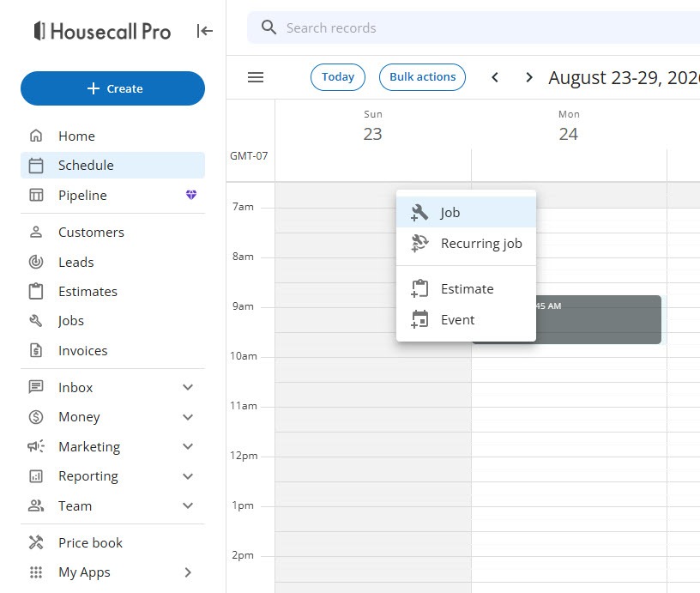Click the Team people icon
The image size is (700, 593).
[36, 505]
